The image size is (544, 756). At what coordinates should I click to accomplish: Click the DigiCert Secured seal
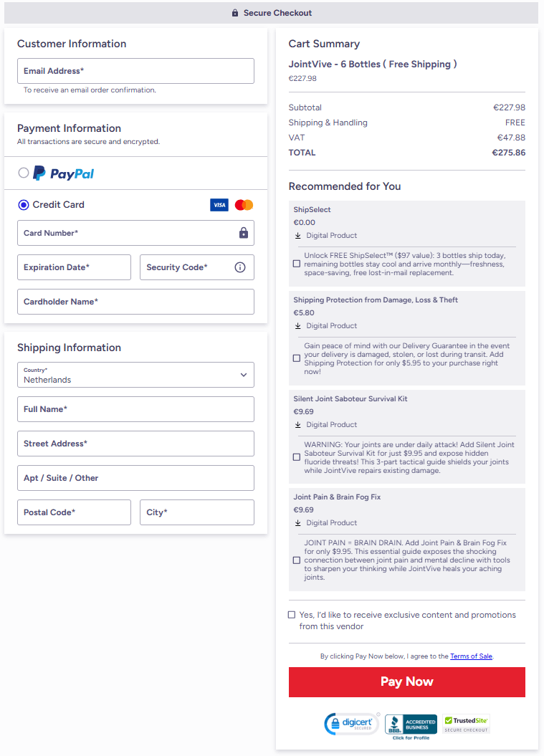[x=352, y=724]
